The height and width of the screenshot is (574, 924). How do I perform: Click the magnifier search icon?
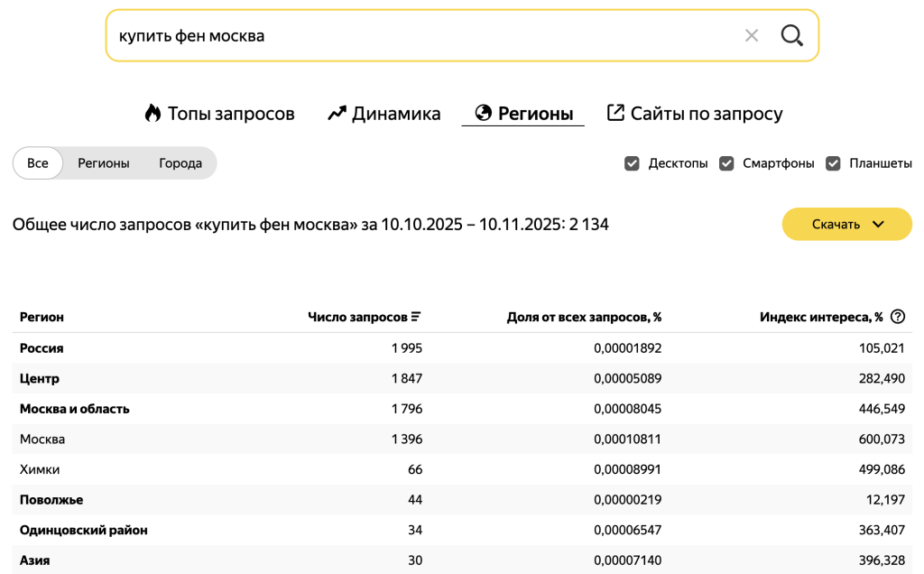791,35
